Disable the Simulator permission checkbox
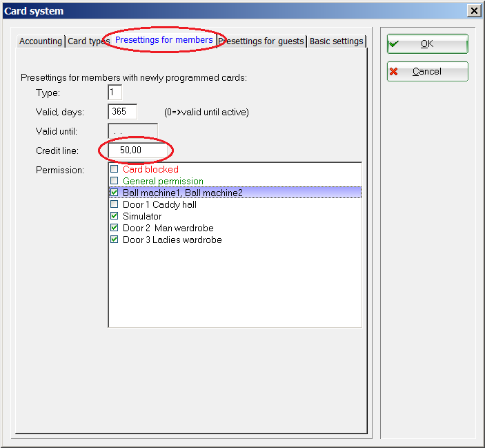Image resolution: width=485 pixels, height=448 pixels. [115, 216]
